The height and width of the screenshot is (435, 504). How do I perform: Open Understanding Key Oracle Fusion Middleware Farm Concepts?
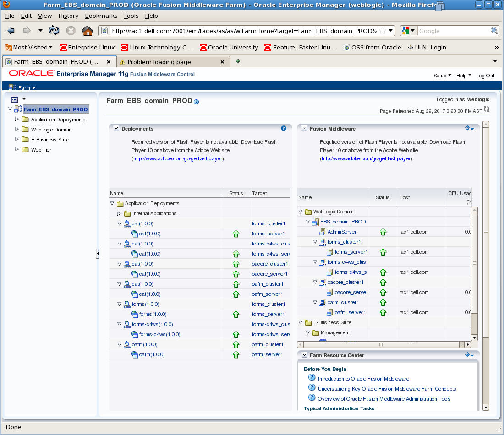pyautogui.click(x=387, y=389)
